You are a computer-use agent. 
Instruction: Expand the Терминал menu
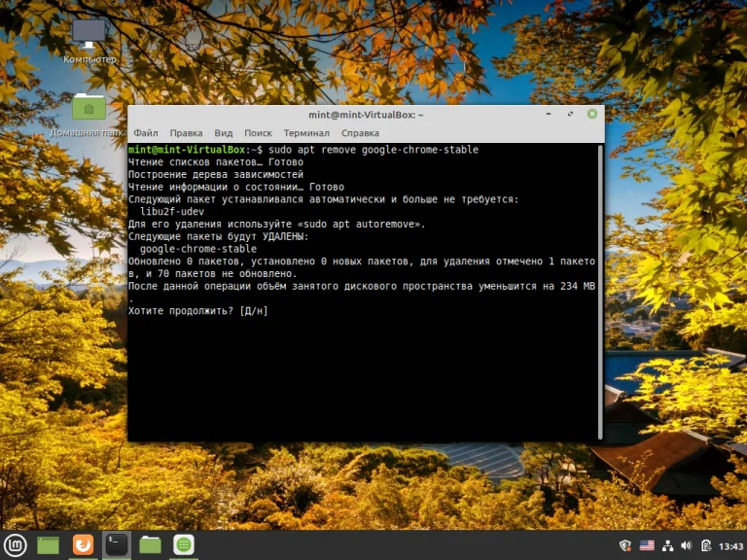click(x=306, y=132)
